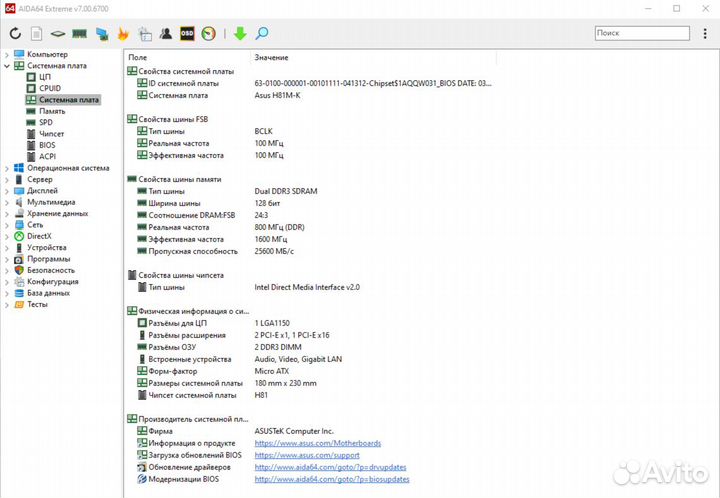Click the motherboard toolbar icon

pos(58,34)
